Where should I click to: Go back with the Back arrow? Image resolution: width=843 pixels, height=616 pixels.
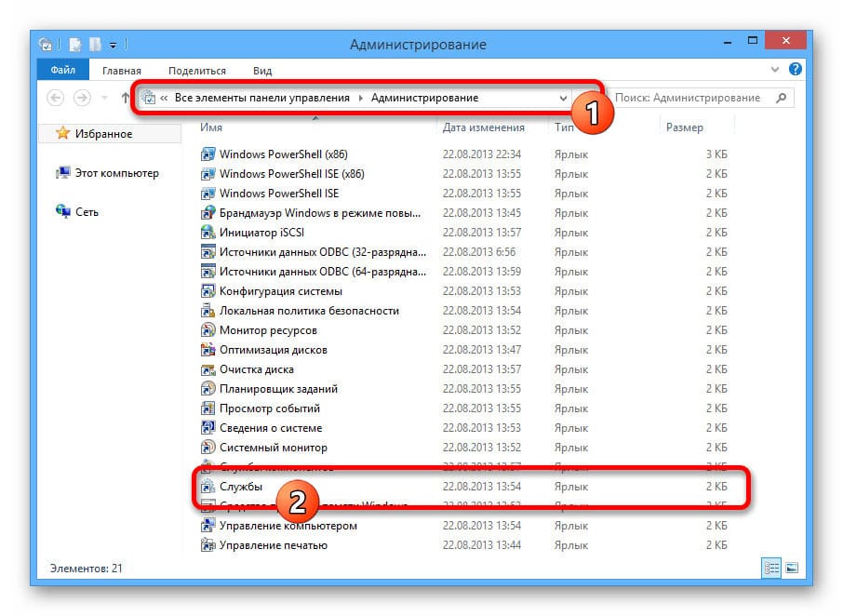pyautogui.click(x=56, y=98)
